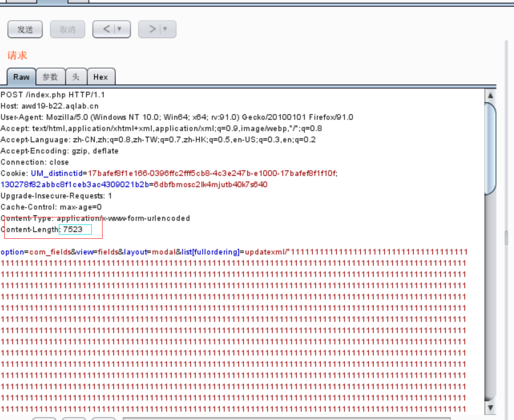
Task: Click the Content-Length value 7523
Action: [73, 230]
